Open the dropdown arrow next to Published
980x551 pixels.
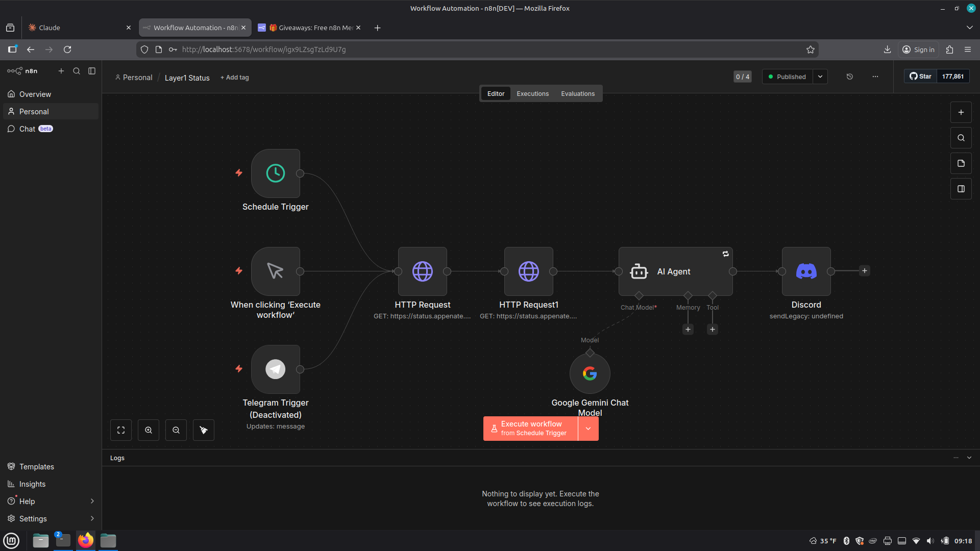click(x=820, y=77)
